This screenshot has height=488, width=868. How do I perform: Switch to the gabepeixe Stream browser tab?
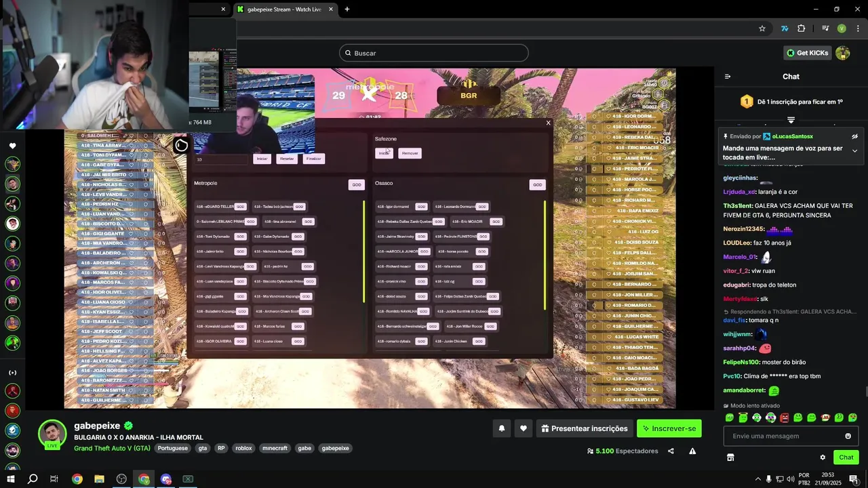(x=283, y=9)
